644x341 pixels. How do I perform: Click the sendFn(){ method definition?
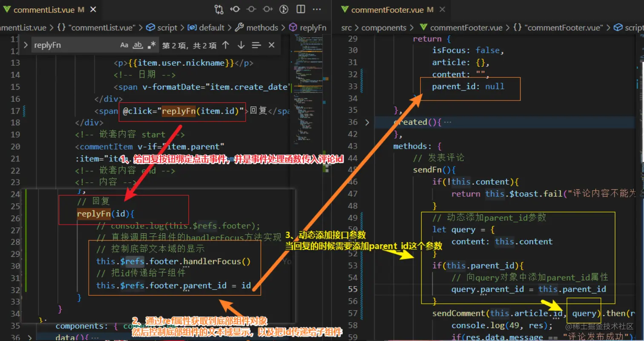coord(434,170)
